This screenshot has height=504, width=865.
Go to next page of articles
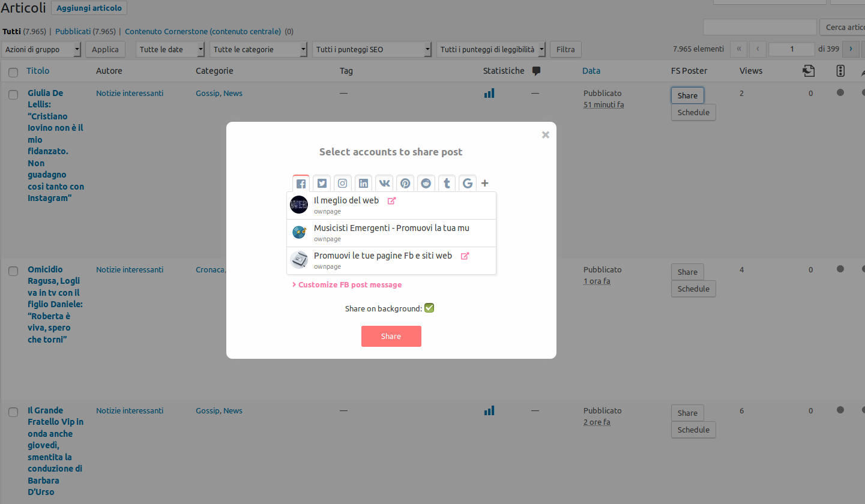[851, 49]
